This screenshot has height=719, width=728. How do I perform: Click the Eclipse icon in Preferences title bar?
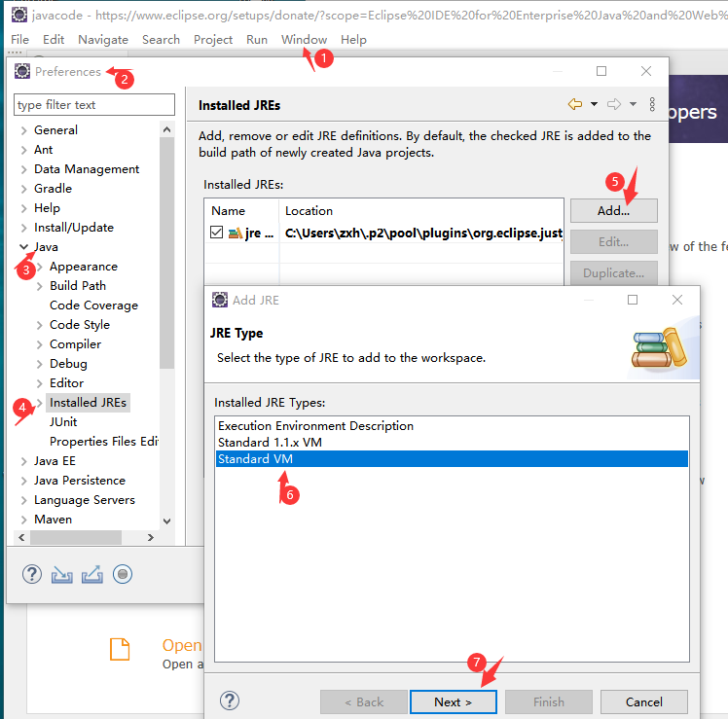(x=21, y=71)
